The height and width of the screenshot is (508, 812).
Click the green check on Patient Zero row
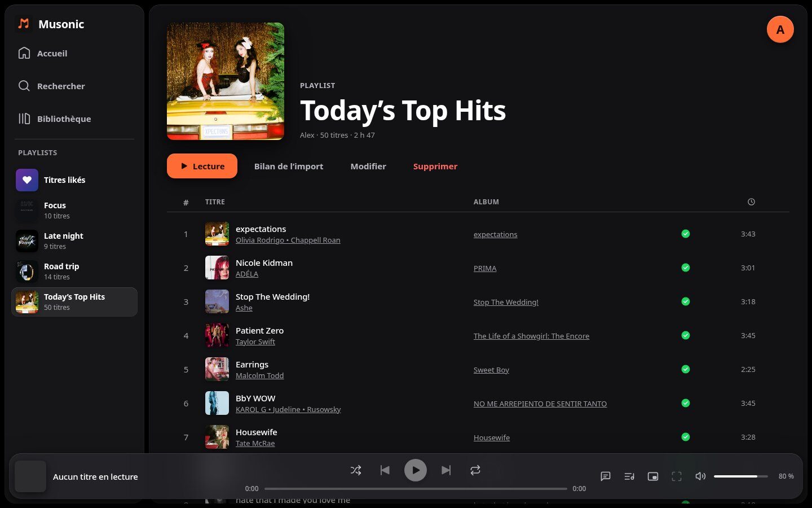click(x=686, y=335)
